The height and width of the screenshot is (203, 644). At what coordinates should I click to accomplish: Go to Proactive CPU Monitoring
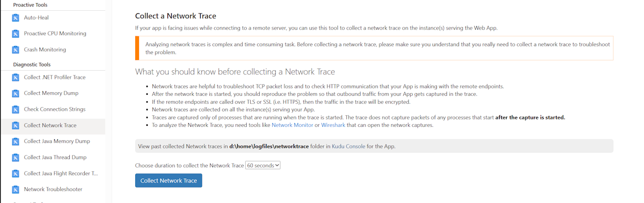click(x=53, y=34)
